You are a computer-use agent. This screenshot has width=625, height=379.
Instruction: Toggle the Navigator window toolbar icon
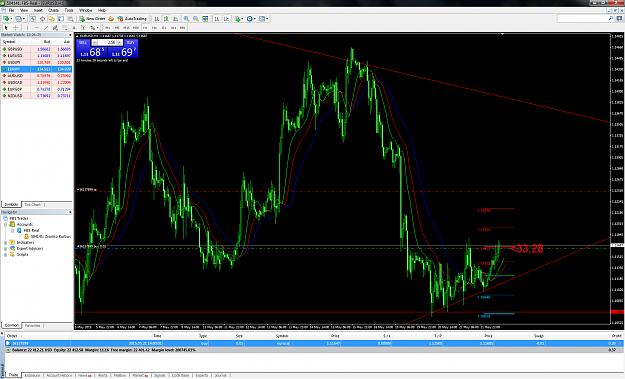click(51, 19)
